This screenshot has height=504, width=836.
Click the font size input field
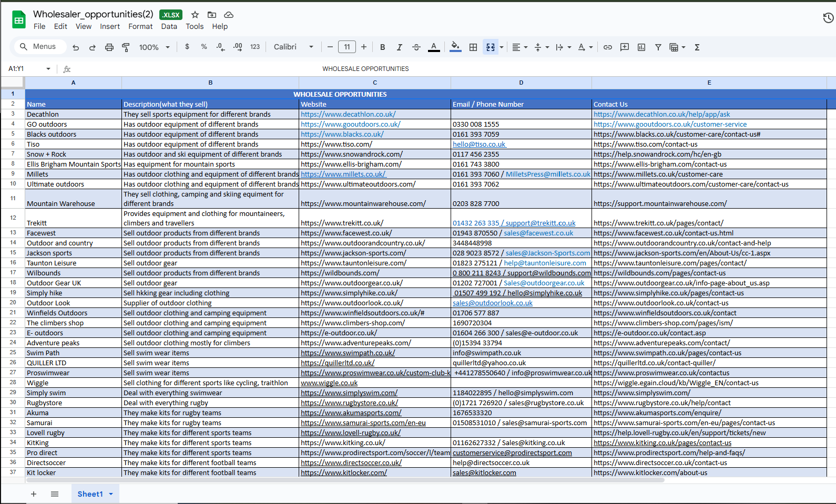[x=347, y=47]
